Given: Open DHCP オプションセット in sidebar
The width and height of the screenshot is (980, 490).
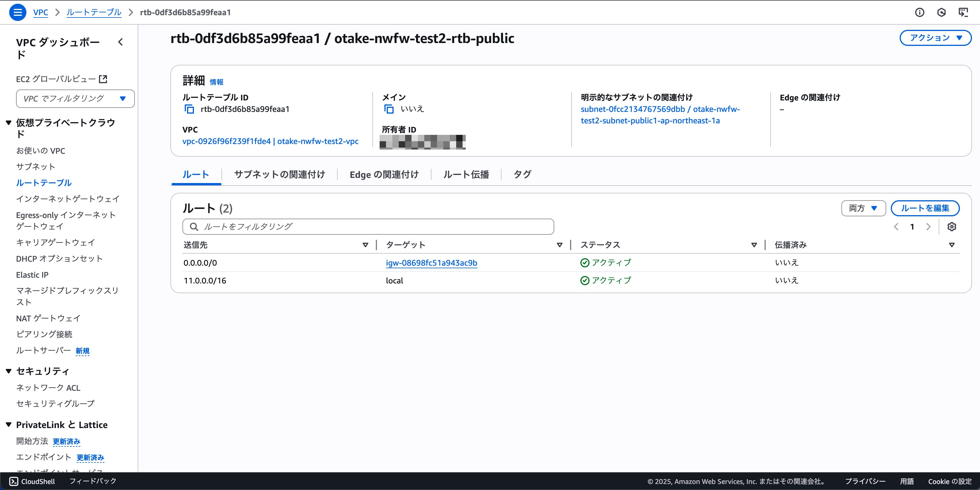Looking at the screenshot, I should coord(59,259).
